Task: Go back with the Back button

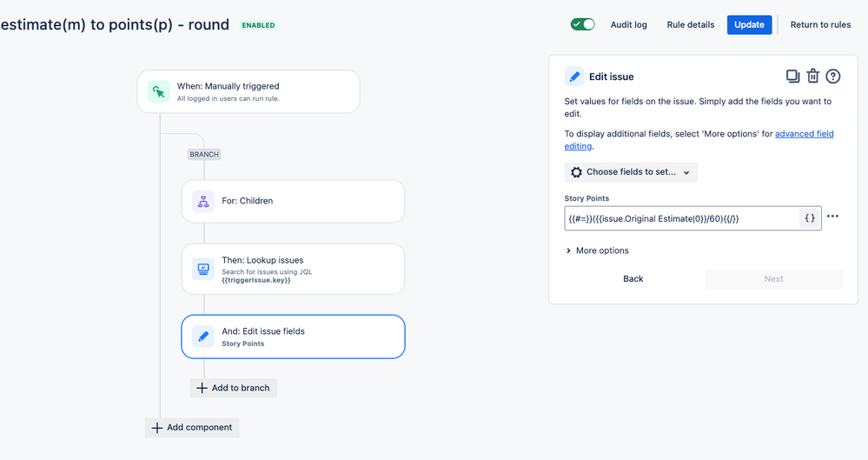Action: [x=633, y=279]
